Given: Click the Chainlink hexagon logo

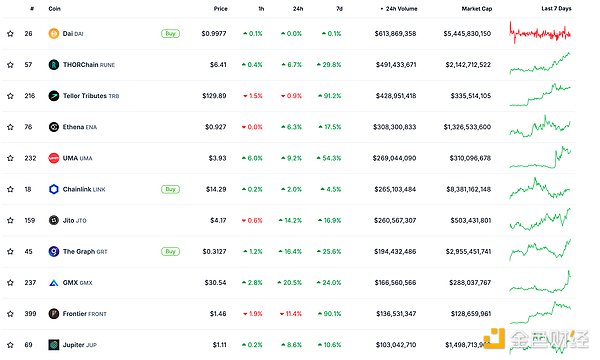Looking at the screenshot, I should pyautogui.click(x=54, y=189).
